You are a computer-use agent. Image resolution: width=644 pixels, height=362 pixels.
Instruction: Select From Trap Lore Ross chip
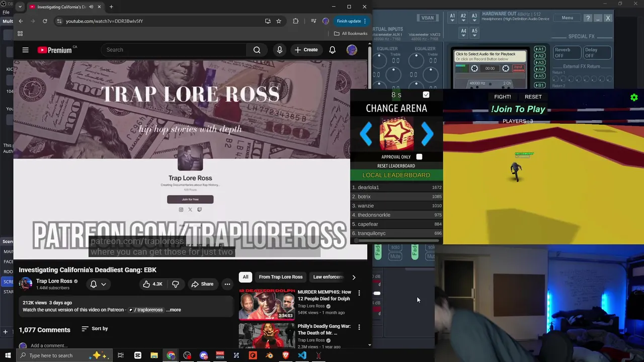tap(281, 277)
